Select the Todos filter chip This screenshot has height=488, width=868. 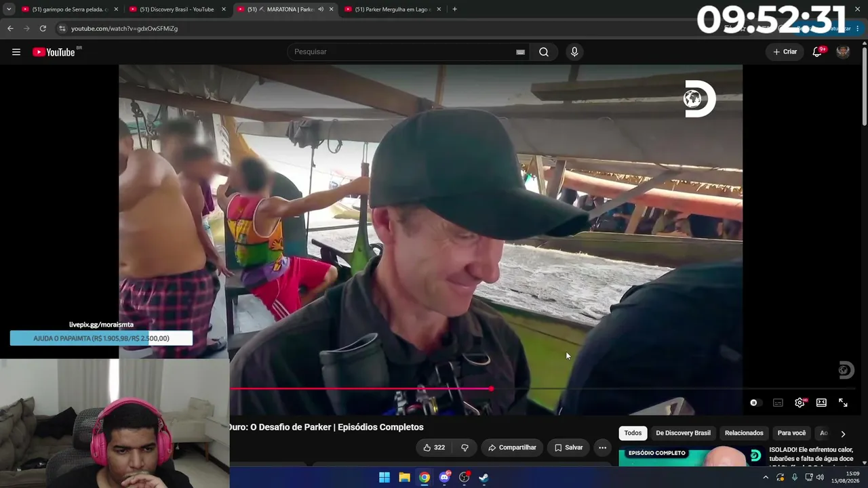(x=633, y=433)
